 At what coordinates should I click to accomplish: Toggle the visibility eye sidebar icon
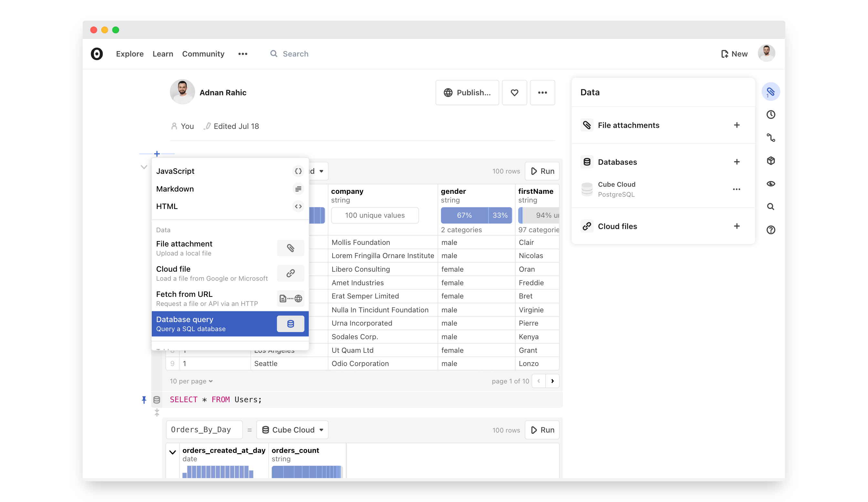[770, 183]
